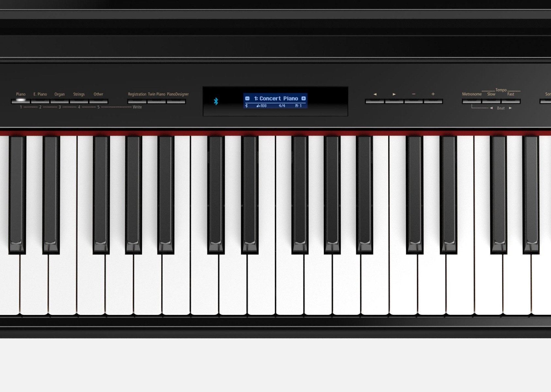The image size is (551, 392).
Task: Click the minus icon in the display
Action: coord(248,98)
